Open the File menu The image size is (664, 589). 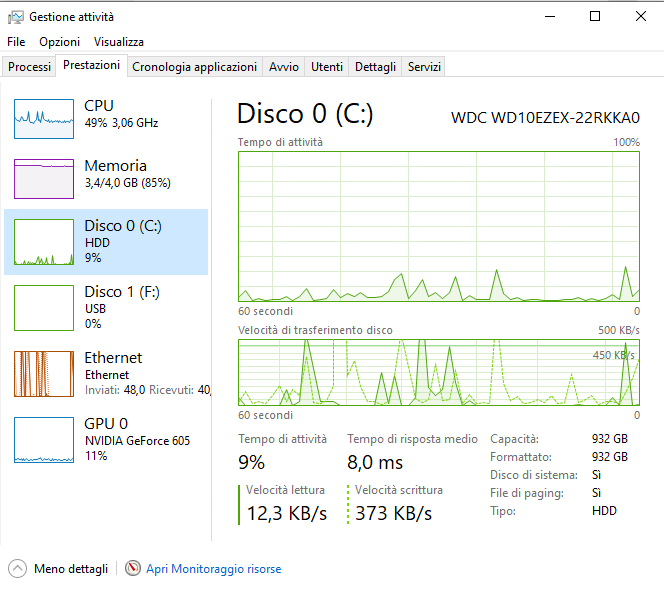(16, 42)
